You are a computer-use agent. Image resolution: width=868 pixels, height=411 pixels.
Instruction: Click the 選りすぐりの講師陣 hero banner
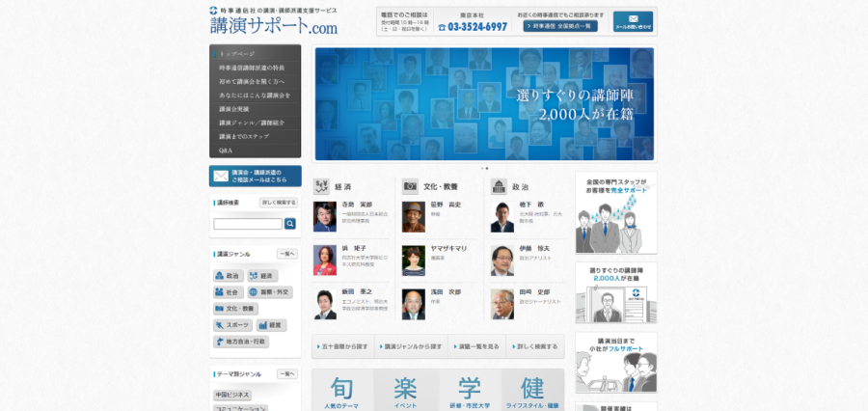pos(484,103)
